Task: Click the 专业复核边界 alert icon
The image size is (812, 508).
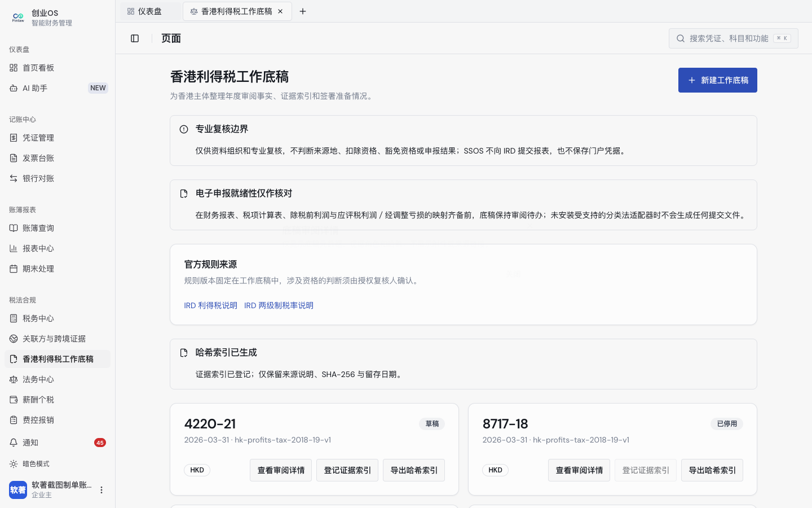Action: [x=184, y=129]
